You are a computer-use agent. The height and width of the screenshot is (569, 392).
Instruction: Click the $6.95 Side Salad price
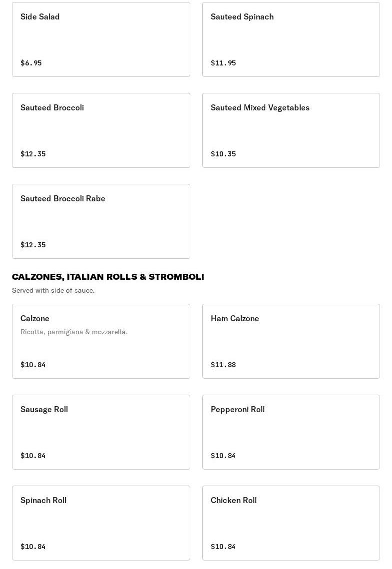(x=31, y=63)
